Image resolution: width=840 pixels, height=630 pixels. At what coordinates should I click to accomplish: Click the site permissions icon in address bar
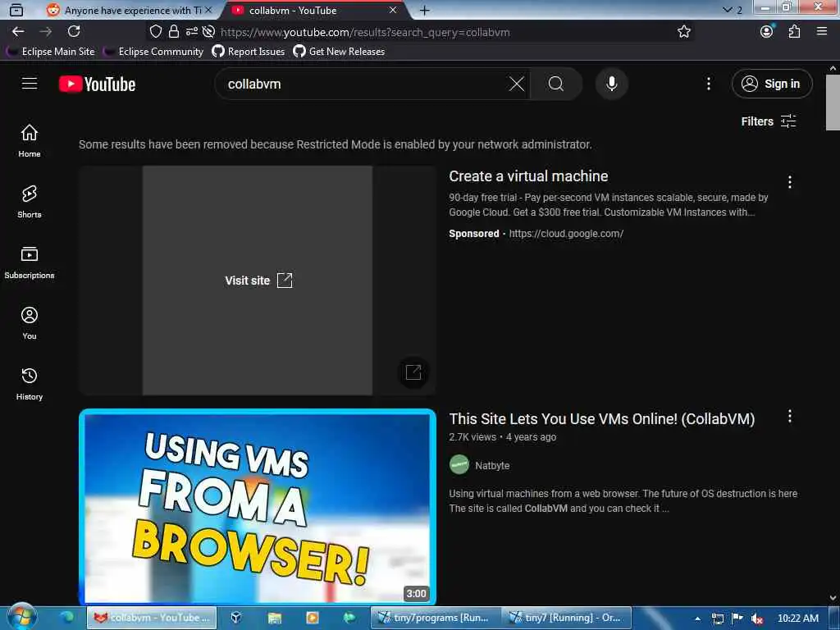(x=191, y=32)
